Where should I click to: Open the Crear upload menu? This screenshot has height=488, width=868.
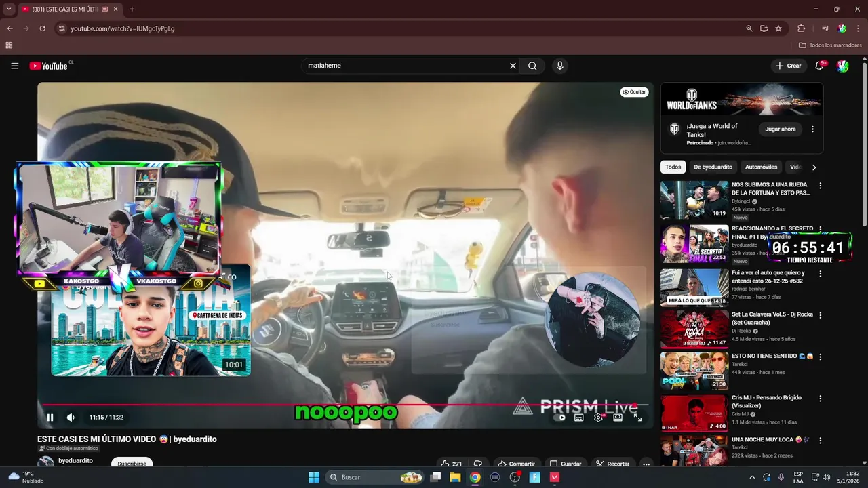pos(789,66)
